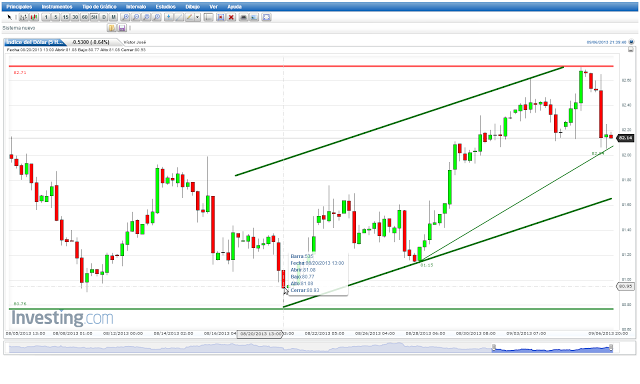Switch chart to candlestick type

34,17
